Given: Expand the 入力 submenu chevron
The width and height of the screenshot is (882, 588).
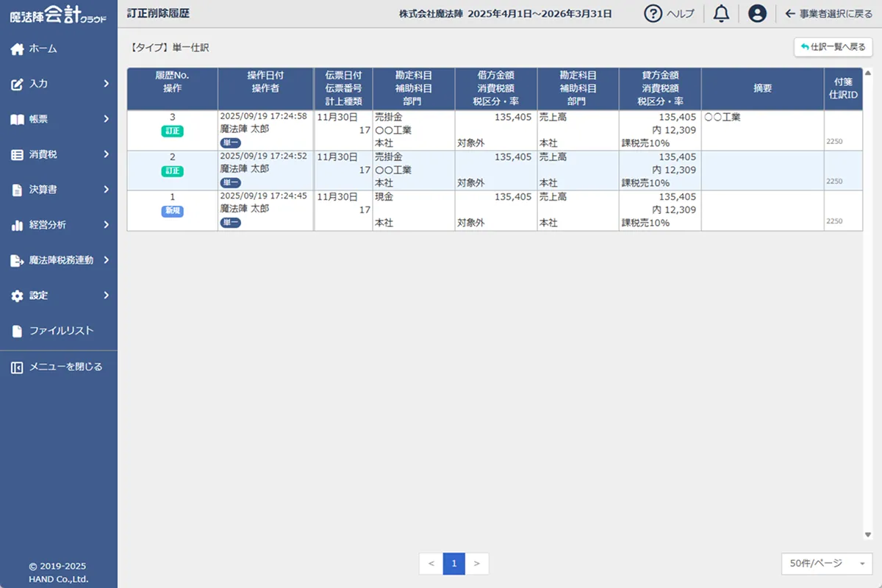Looking at the screenshot, I should click(x=106, y=84).
